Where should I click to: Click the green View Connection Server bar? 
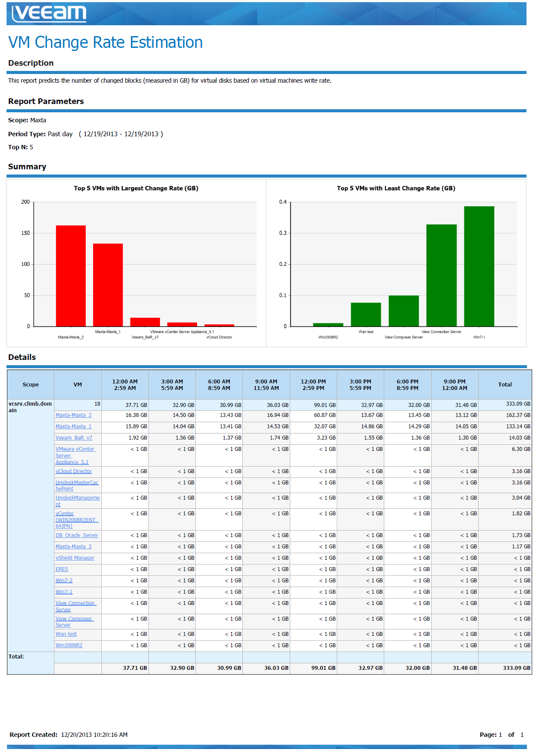coord(442,276)
